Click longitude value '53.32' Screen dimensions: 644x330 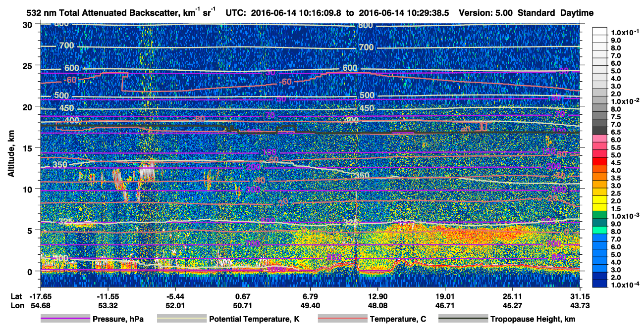108,305
